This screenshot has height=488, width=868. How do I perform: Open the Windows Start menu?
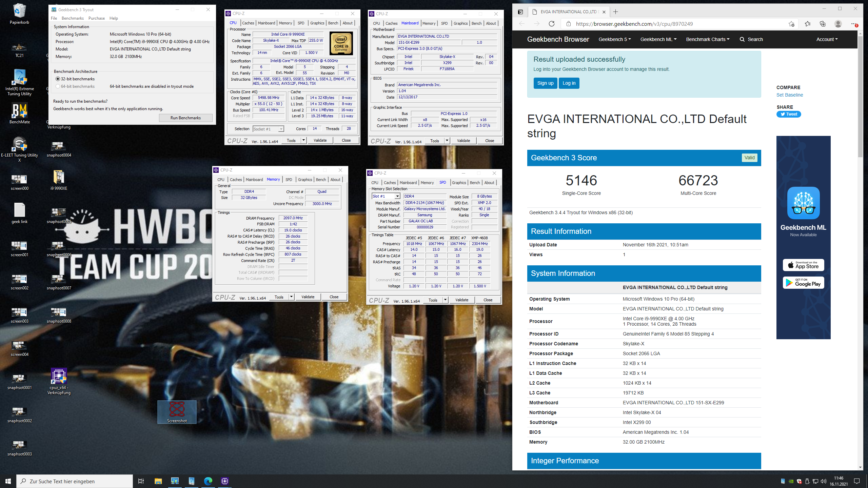(8, 481)
